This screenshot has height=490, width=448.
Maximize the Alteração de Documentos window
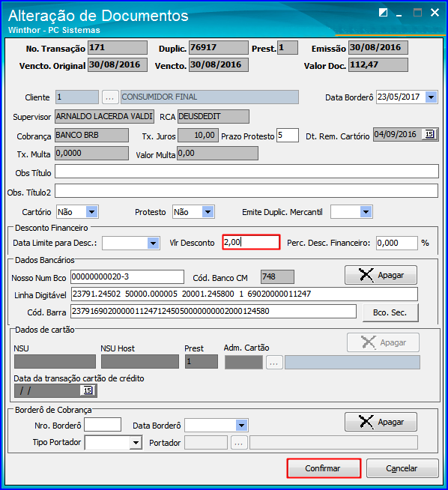coord(418,13)
